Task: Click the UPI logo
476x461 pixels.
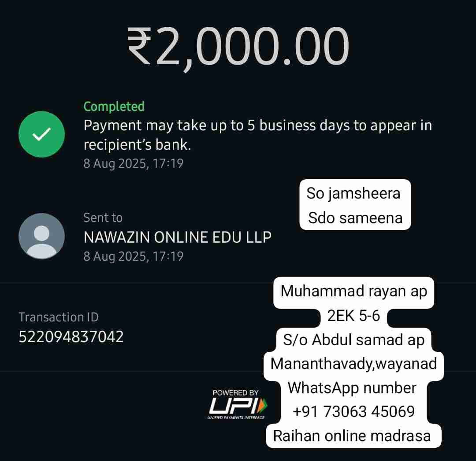Action: [236, 405]
